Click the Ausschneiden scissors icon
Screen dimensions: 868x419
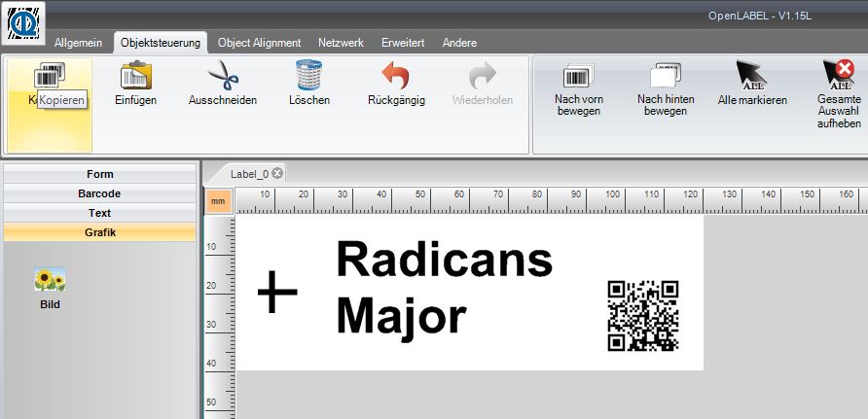(223, 75)
